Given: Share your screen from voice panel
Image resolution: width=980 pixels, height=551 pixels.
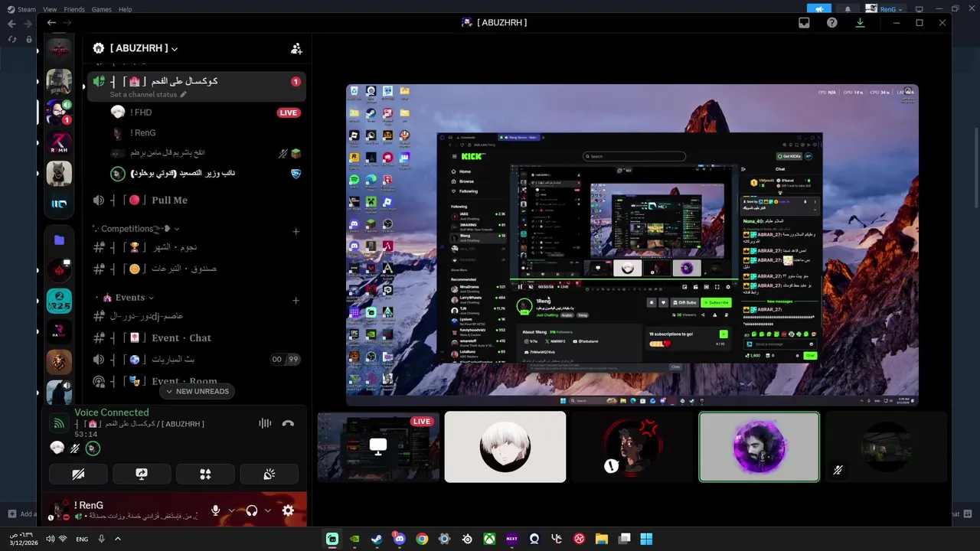Looking at the screenshot, I should [x=142, y=474].
